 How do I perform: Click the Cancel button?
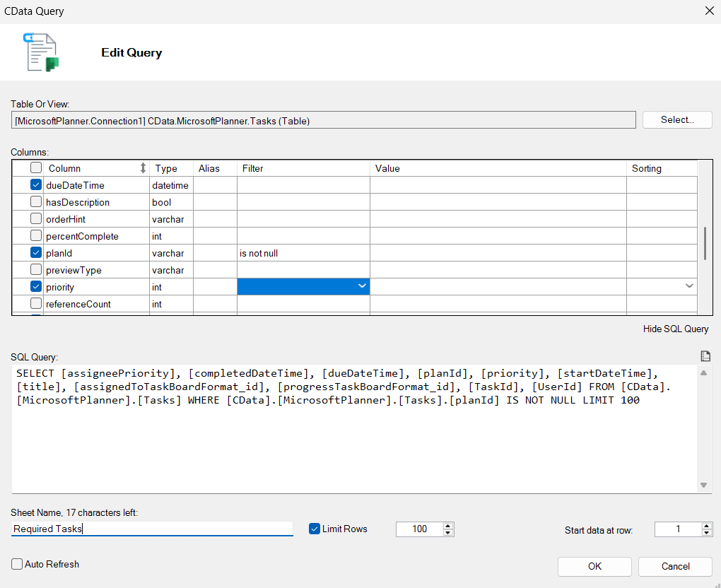[x=675, y=566]
